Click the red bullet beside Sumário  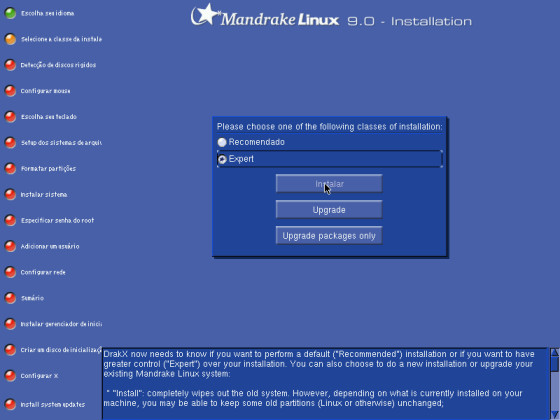[10, 298]
